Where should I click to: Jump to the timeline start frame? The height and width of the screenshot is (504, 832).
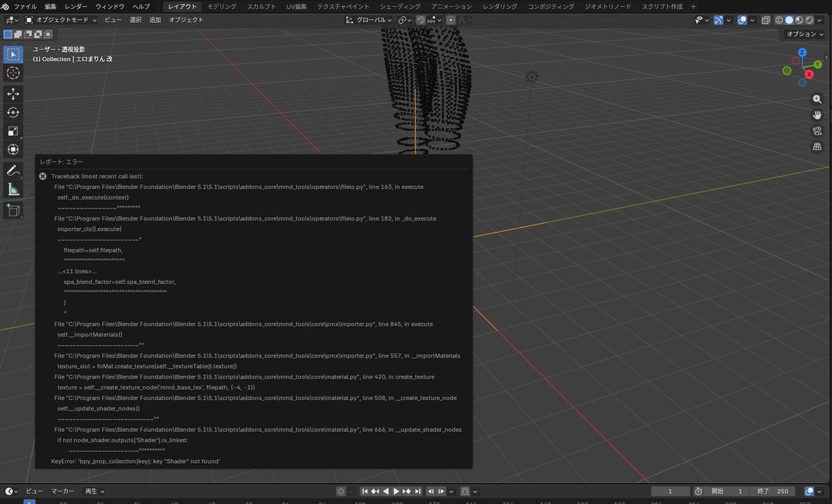tap(365, 491)
